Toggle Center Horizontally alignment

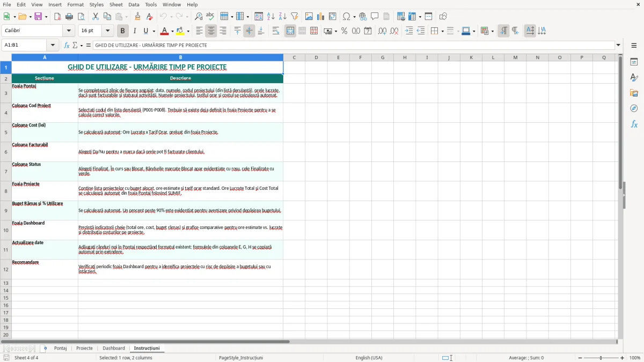pyautogui.click(x=211, y=31)
